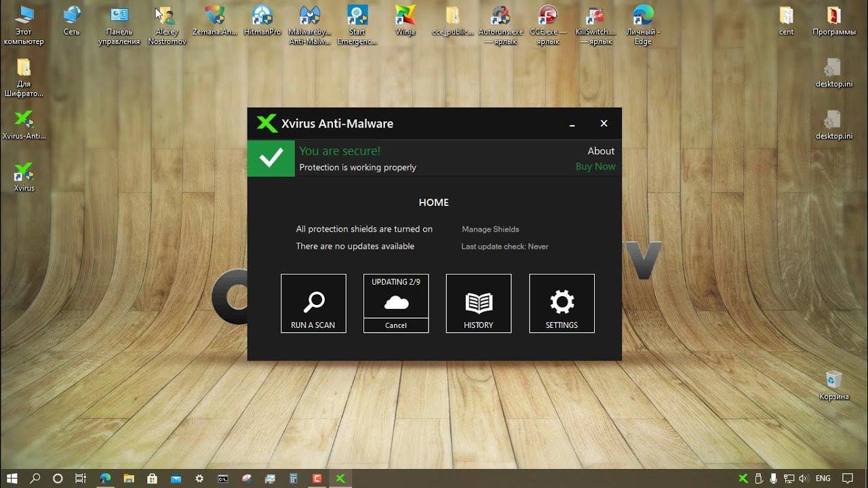868x488 pixels.
Task: Select the cce_public folder on desktop
Action: pyautogui.click(x=452, y=21)
